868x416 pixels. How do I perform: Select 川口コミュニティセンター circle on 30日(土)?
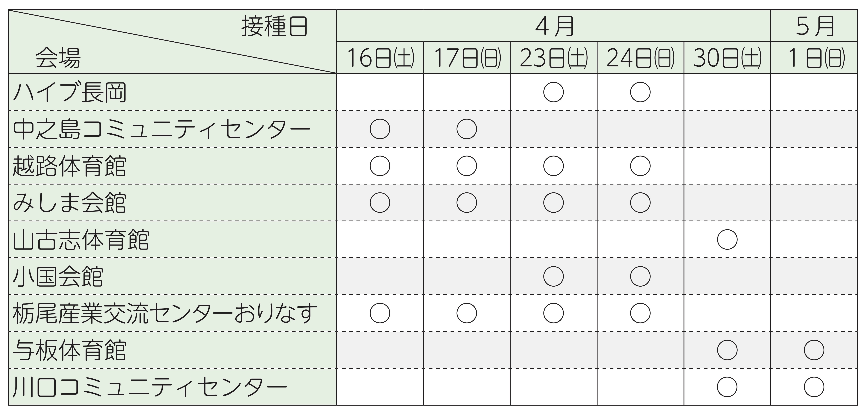(x=727, y=387)
